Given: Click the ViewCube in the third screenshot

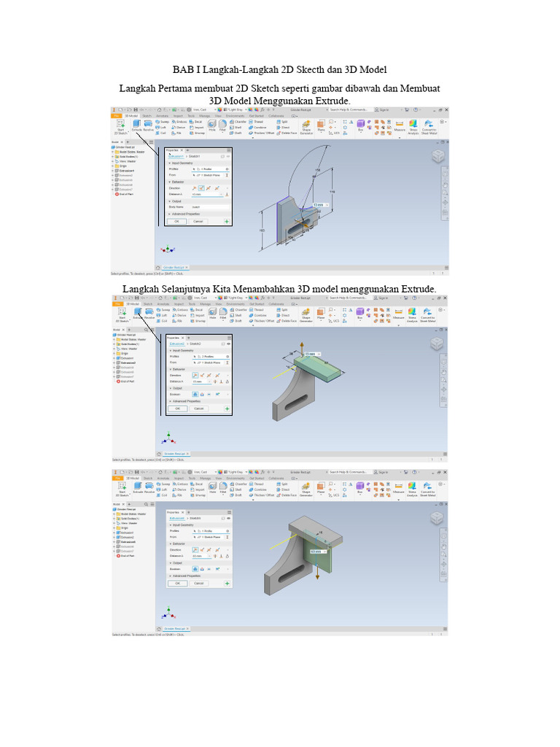Looking at the screenshot, I should [437, 518].
